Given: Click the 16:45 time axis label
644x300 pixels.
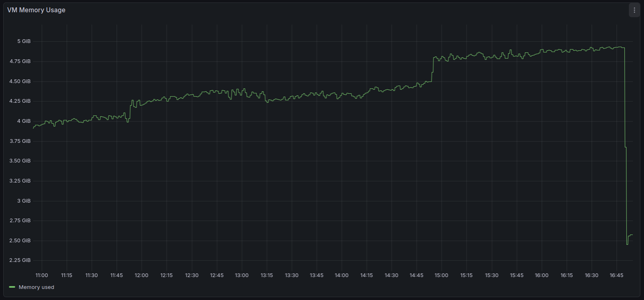Looking at the screenshot, I should tap(616, 275).
